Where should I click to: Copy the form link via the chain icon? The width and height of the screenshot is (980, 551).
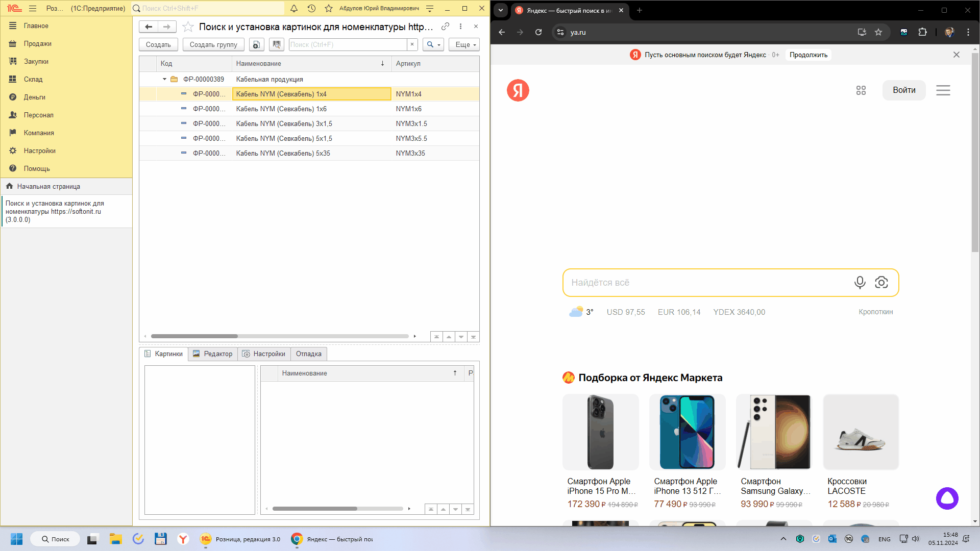pyautogui.click(x=445, y=27)
